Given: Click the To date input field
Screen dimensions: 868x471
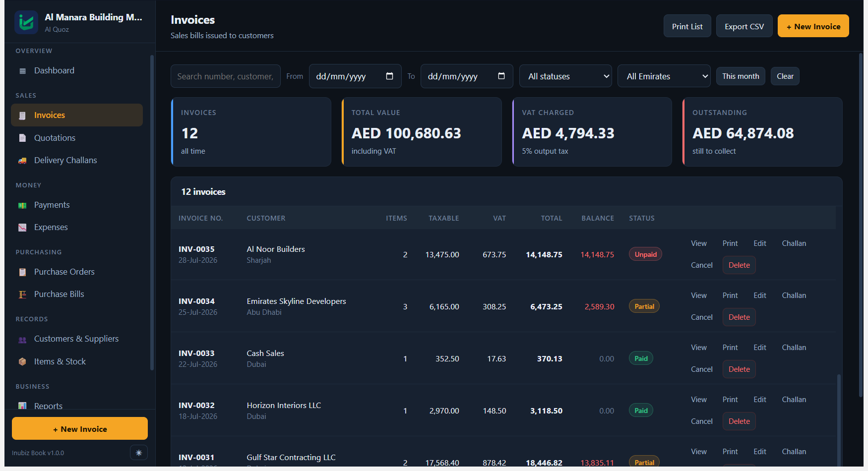Looking at the screenshot, I should [x=467, y=76].
